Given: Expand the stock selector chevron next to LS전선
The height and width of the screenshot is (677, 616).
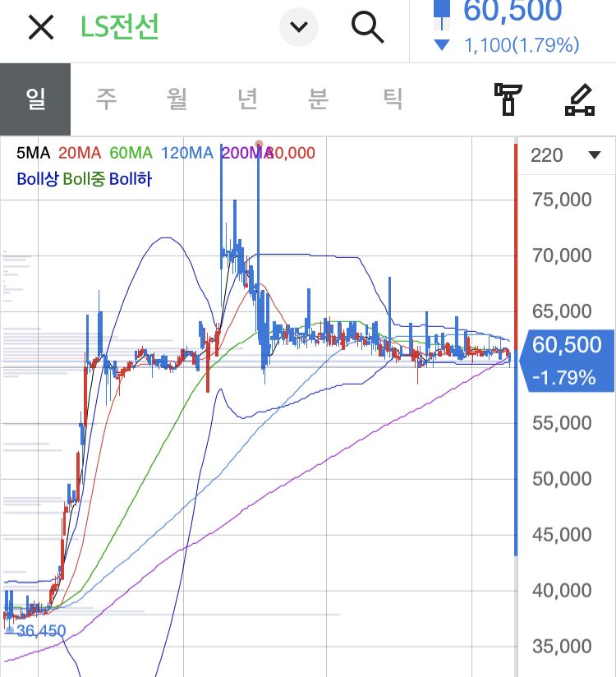Looking at the screenshot, I should tap(299, 28).
